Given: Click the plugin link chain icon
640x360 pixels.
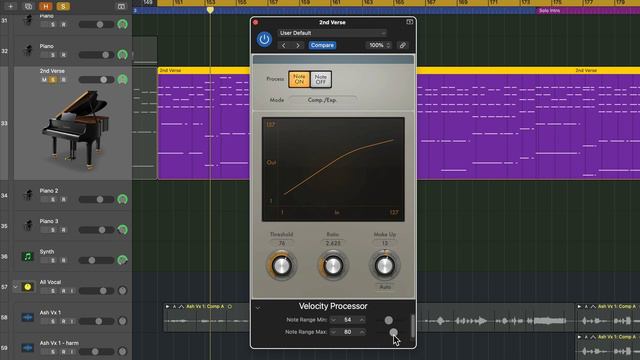Looking at the screenshot, I should (402, 45).
